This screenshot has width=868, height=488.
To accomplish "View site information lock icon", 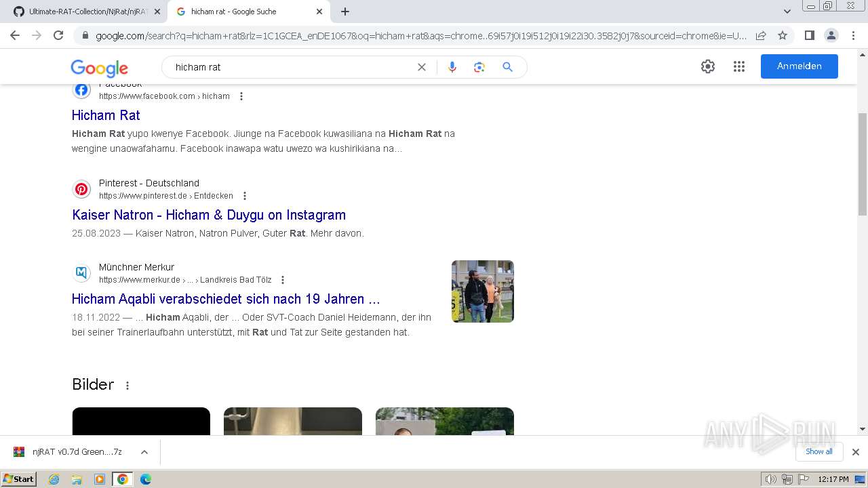I will tap(85, 36).
